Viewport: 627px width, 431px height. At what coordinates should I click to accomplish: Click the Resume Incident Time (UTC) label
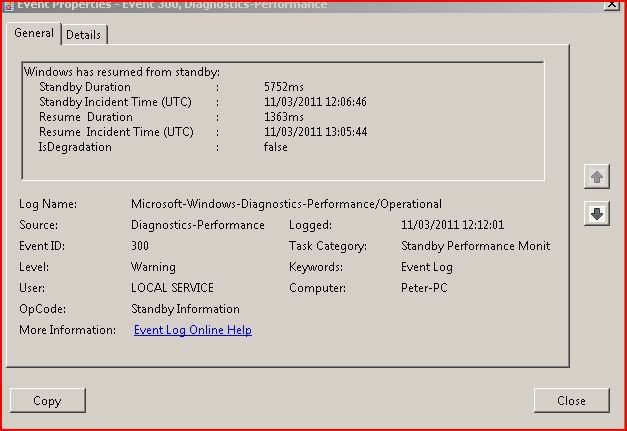[116, 132]
